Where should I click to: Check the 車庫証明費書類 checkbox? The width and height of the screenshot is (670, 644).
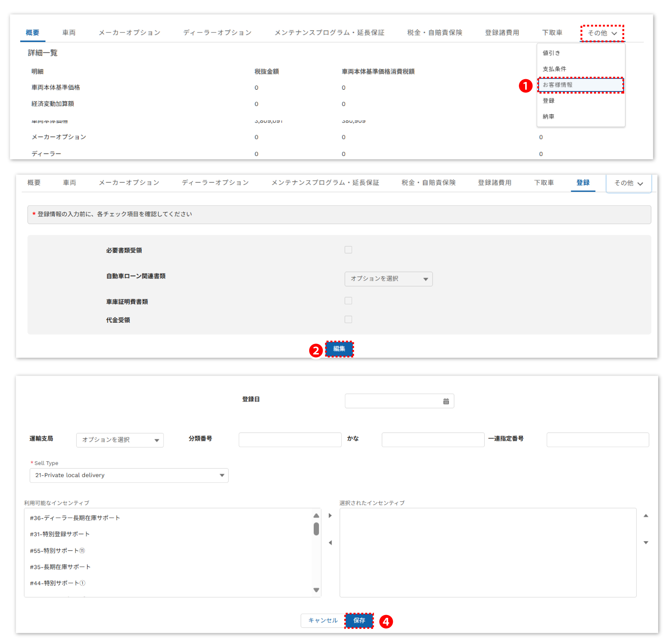pyautogui.click(x=348, y=301)
